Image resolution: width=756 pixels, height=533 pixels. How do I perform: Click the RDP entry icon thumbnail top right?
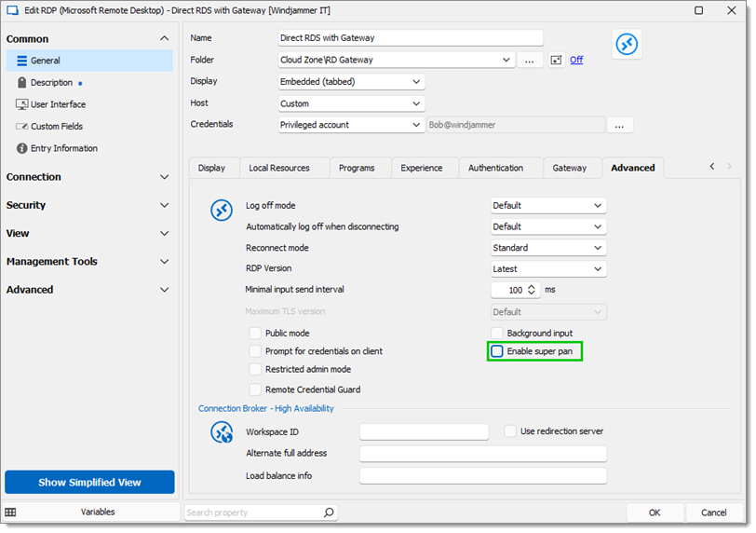627,45
